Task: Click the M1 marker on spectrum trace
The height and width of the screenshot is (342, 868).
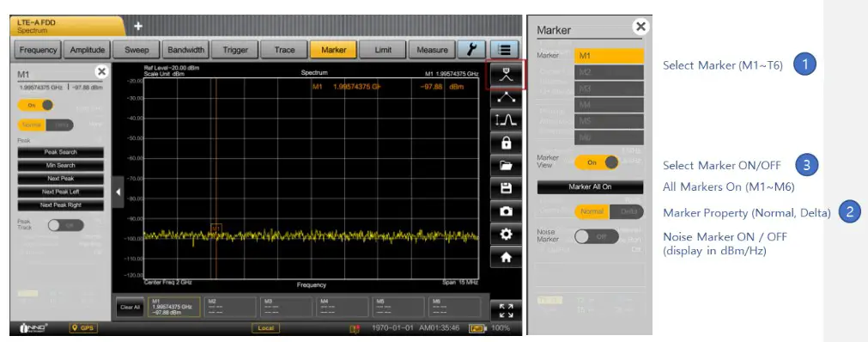Action: (x=216, y=229)
